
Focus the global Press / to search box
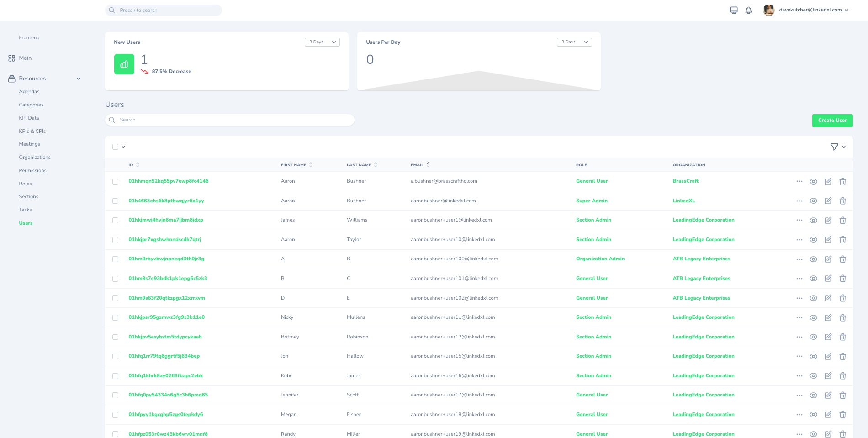(164, 10)
